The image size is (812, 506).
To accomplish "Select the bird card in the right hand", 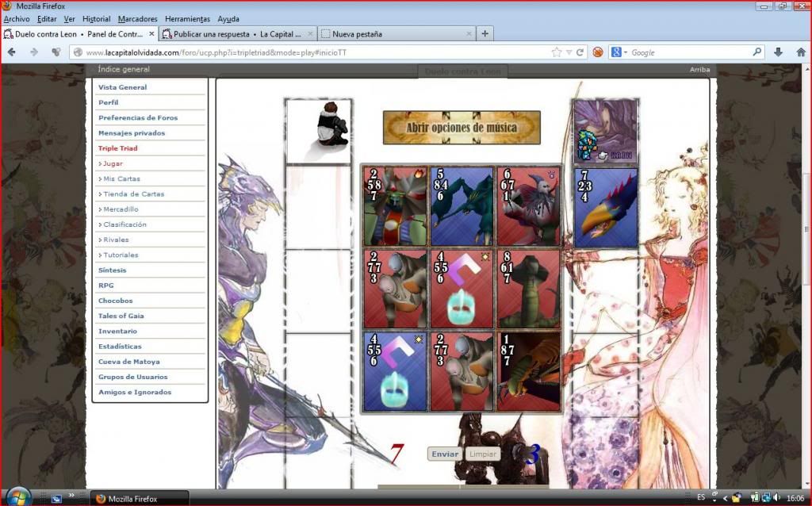I will (606, 208).
